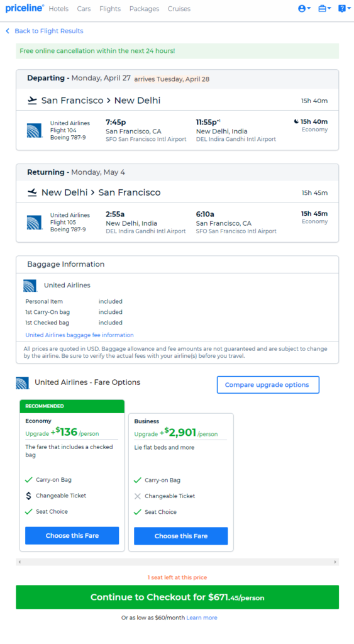The height and width of the screenshot is (644, 354).
Task: Click the Priceline logo
Action: coord(25,8)
